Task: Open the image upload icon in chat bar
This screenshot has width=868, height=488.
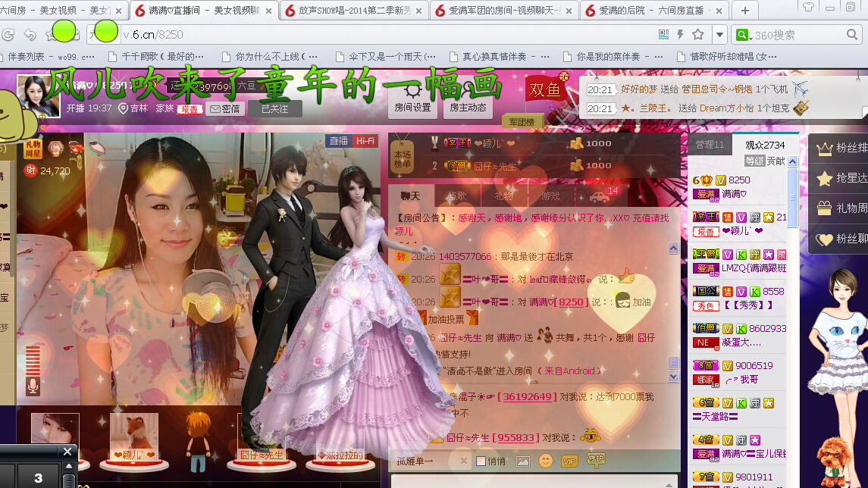Action: tap(523, 461)
